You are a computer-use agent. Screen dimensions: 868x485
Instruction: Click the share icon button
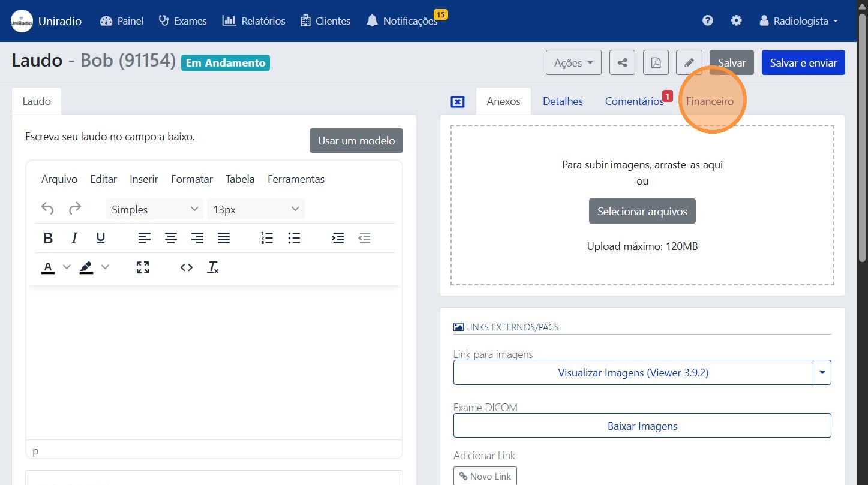click(x=622, y=62)
